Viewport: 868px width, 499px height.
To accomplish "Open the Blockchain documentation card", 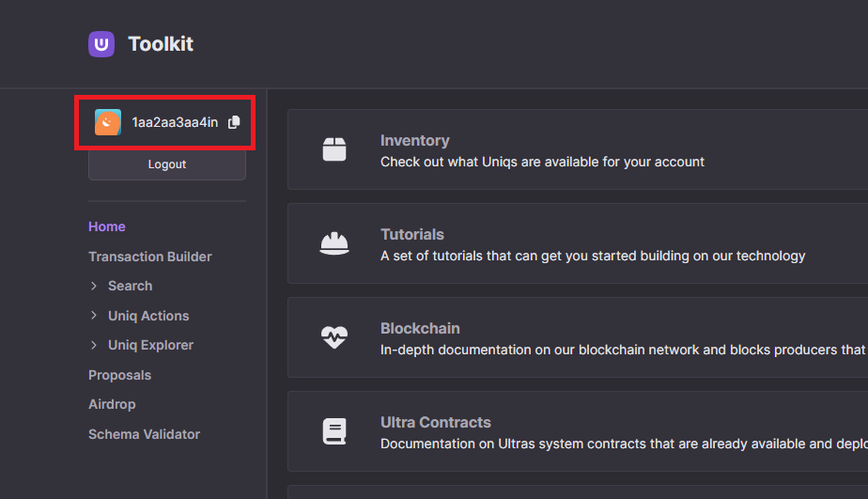I will pos(578,337).
